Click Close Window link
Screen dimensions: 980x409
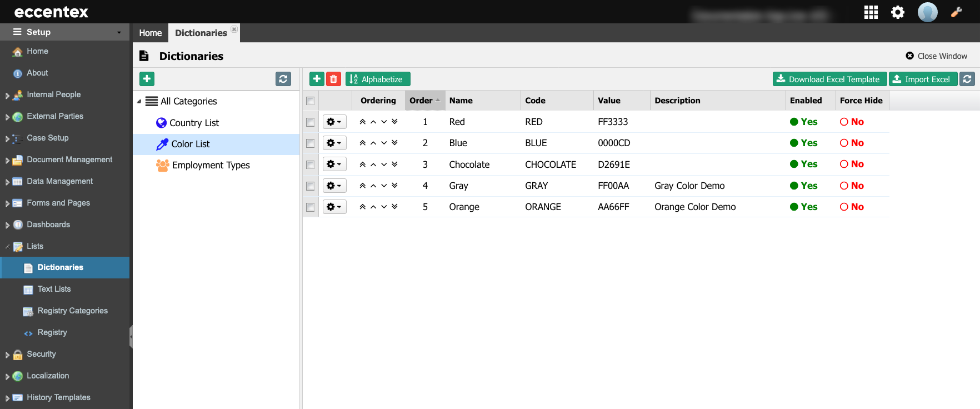tap(937, 56)
